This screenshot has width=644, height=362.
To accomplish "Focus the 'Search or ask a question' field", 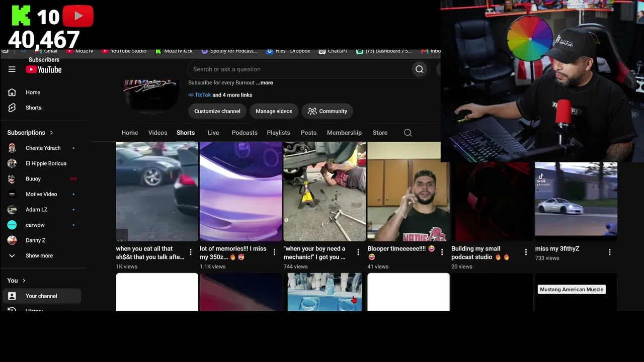I will [x=300, y=69].
